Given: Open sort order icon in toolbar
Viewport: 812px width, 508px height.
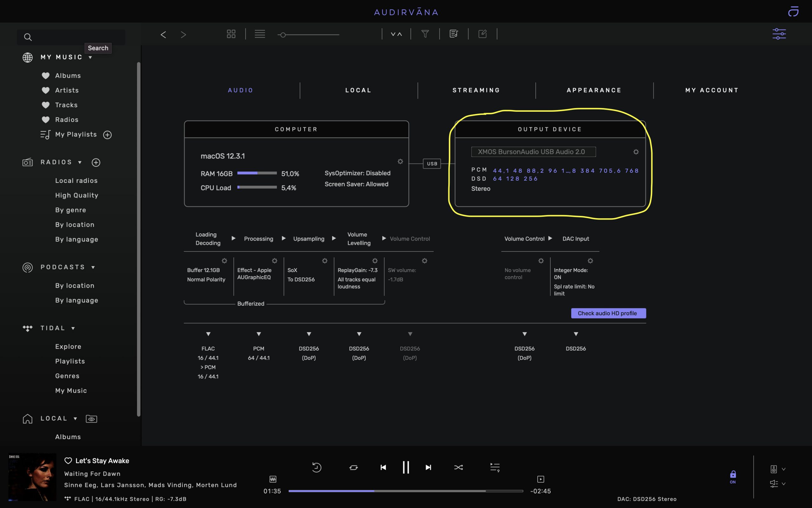Looking at the screenshot, I should (396, 34).
